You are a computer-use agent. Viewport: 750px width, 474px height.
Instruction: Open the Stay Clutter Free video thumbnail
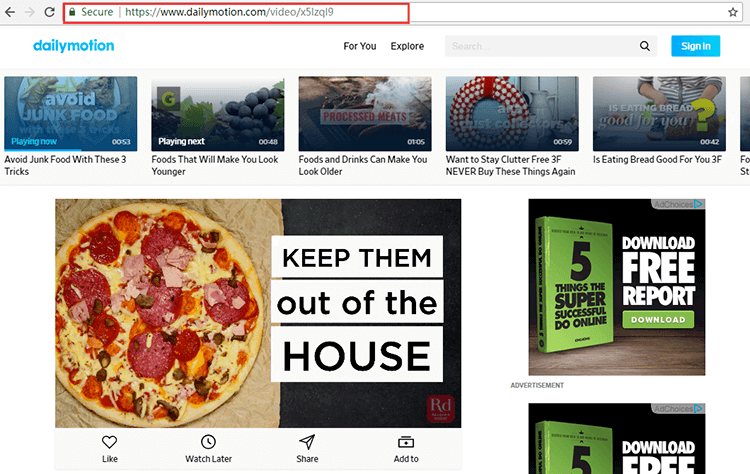512,114
